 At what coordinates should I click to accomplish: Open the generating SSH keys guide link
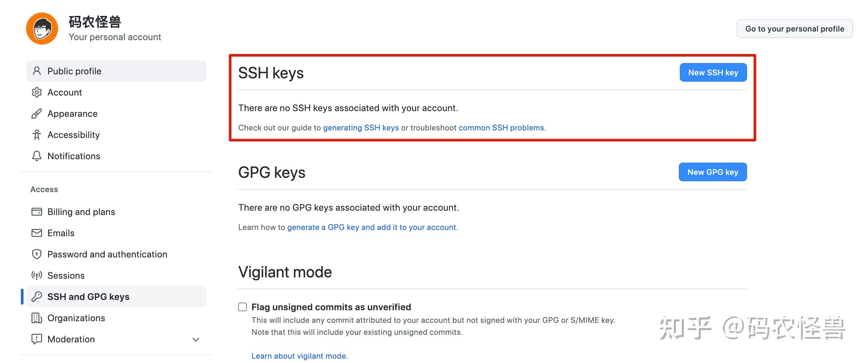(360, 128)
